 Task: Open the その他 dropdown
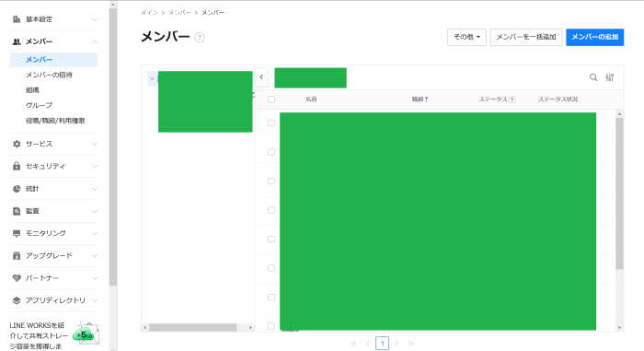[466, 37]
